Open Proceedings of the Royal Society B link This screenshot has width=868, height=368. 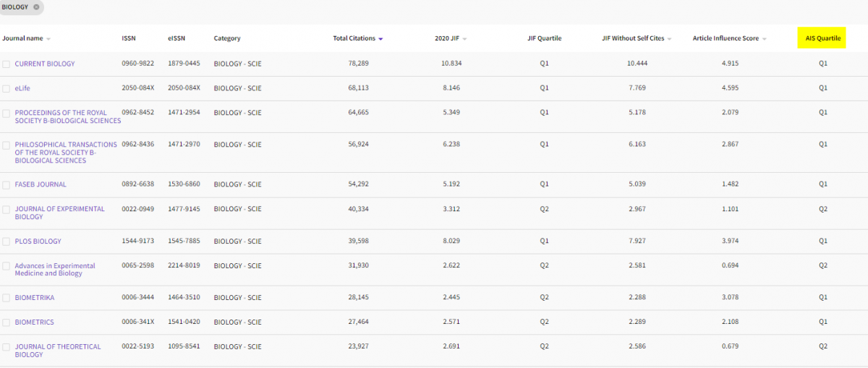point(68,116)
